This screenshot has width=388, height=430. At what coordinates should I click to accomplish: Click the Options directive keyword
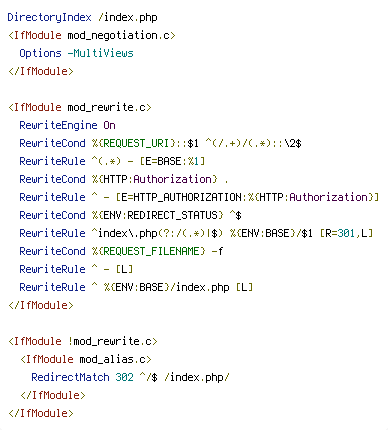[40, 53]
